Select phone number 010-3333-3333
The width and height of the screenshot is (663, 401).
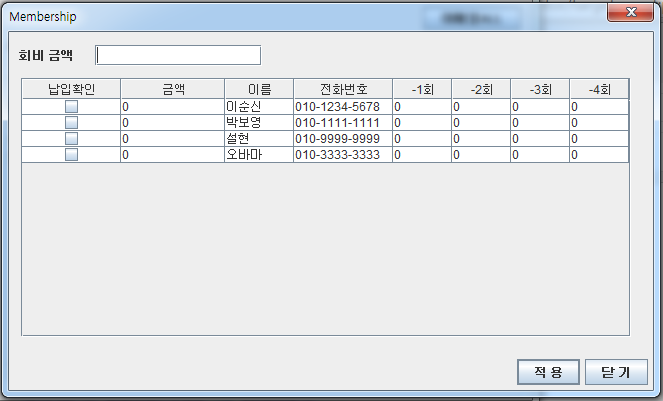343,155
